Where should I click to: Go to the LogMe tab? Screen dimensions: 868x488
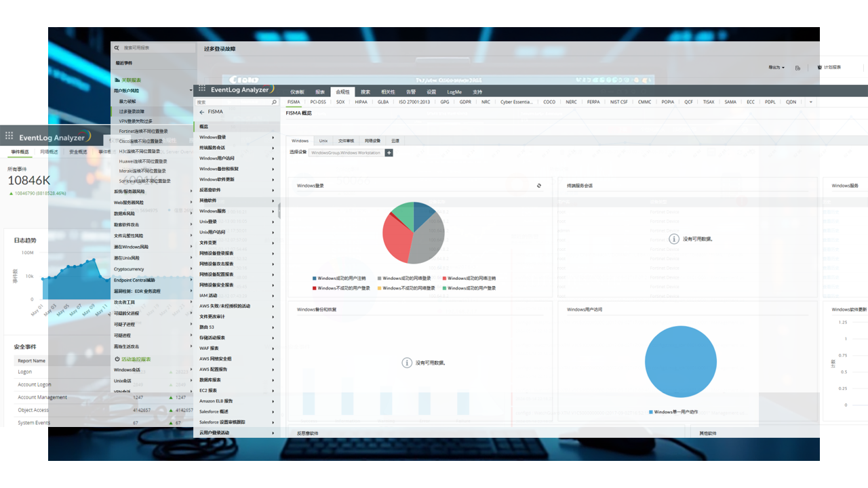click(x=454, y=91)
